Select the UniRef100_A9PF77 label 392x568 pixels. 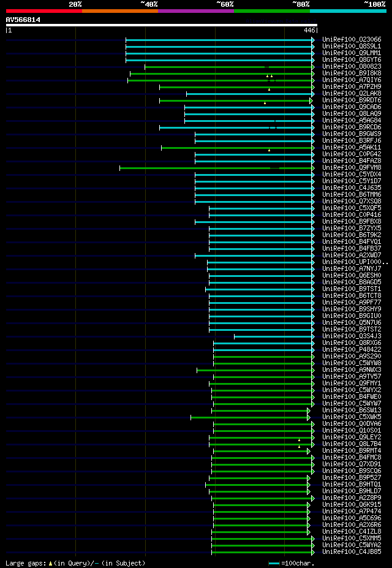[352, 302]
